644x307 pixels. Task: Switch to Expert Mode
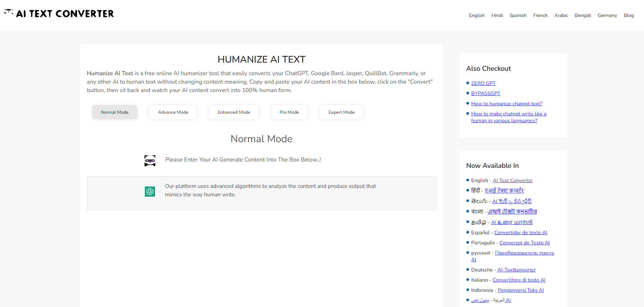click(341, 112)
